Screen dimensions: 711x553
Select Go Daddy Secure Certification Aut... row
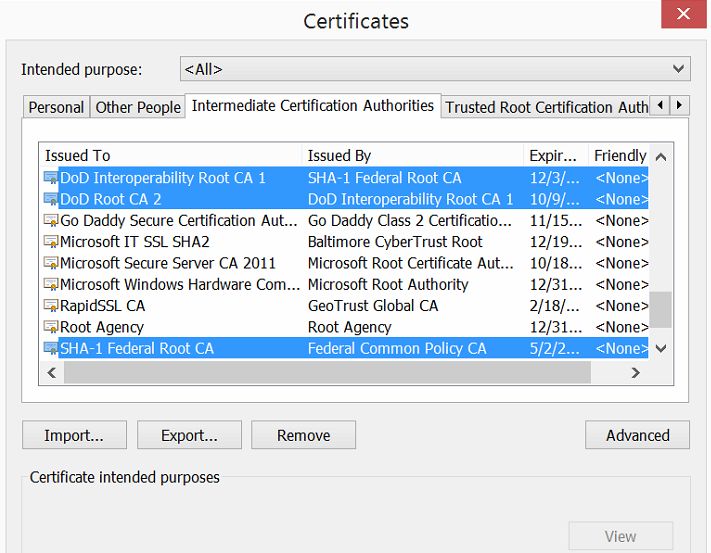(x=346, y=220)
